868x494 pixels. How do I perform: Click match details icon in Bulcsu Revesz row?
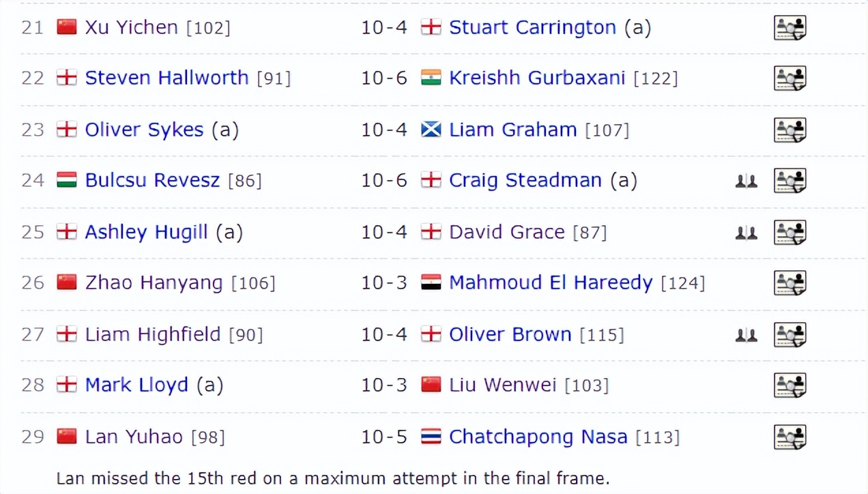point(790,181)
